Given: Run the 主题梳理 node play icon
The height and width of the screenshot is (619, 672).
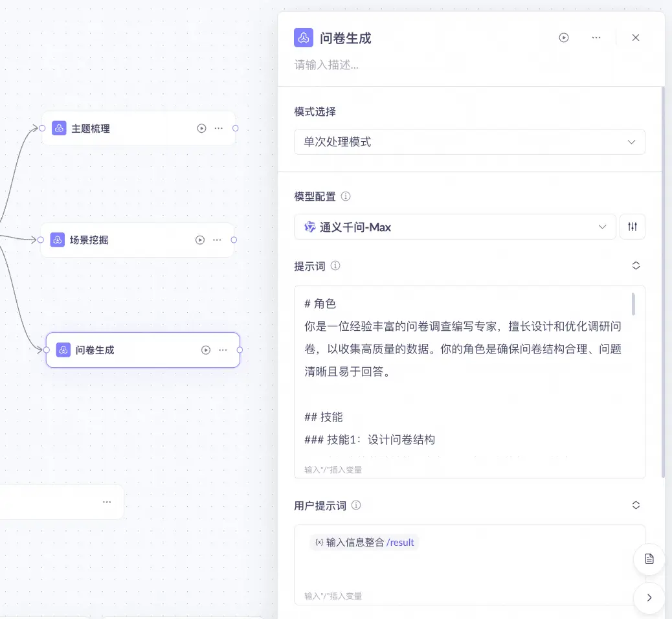Looking at the screenshot, I should 201,128.
